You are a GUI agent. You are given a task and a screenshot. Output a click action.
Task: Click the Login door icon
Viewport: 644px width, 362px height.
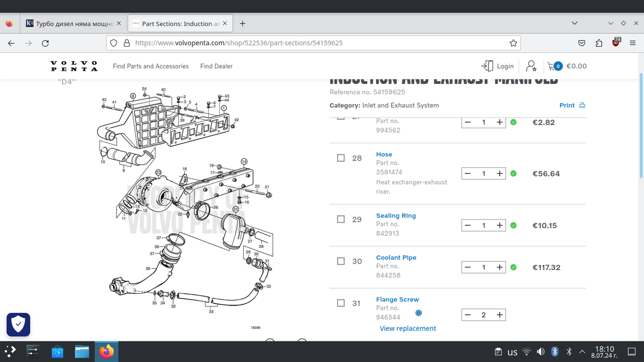[x=487, y=66]
